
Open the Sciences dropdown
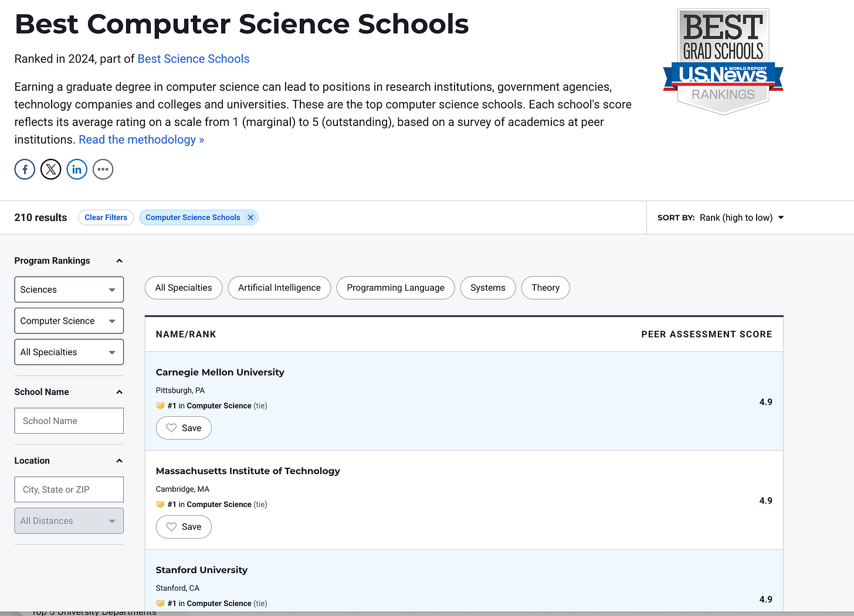tap(69, 290)
